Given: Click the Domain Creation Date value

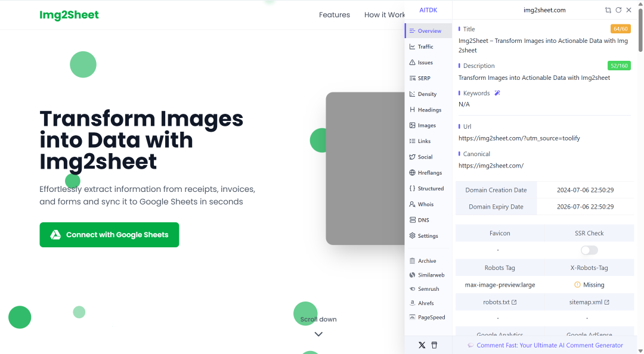Looking at the screenshot, I should (x=586, y=190).
